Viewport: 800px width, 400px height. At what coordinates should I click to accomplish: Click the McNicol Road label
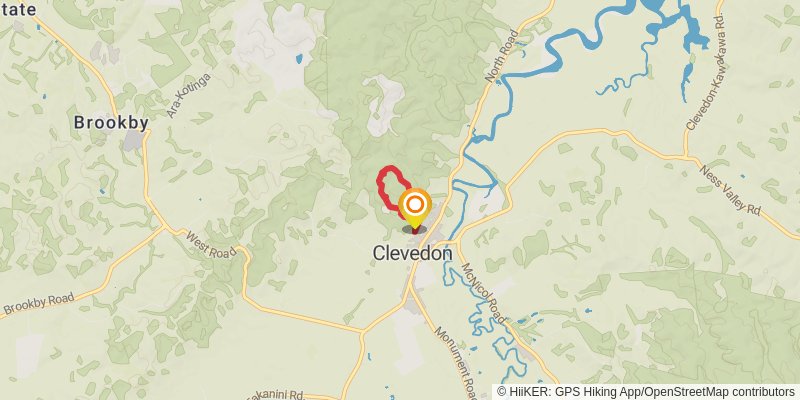(x=484, y=293)
